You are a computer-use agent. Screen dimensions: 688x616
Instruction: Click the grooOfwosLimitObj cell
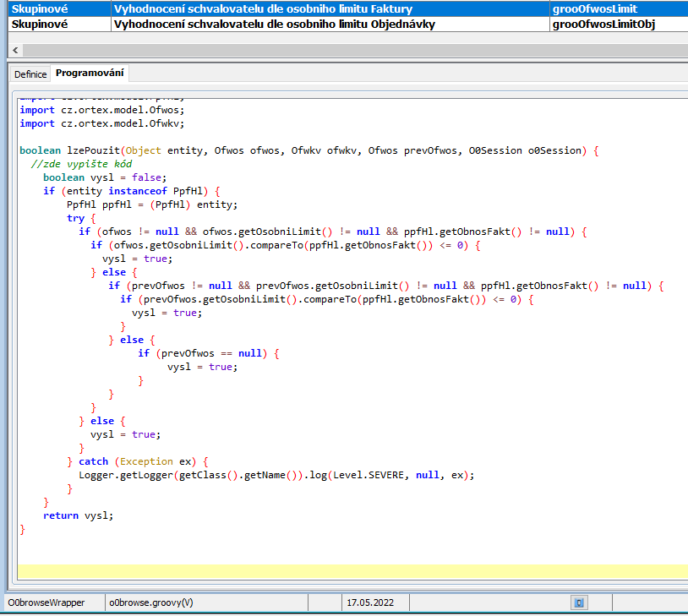click(x=603, y=25)
